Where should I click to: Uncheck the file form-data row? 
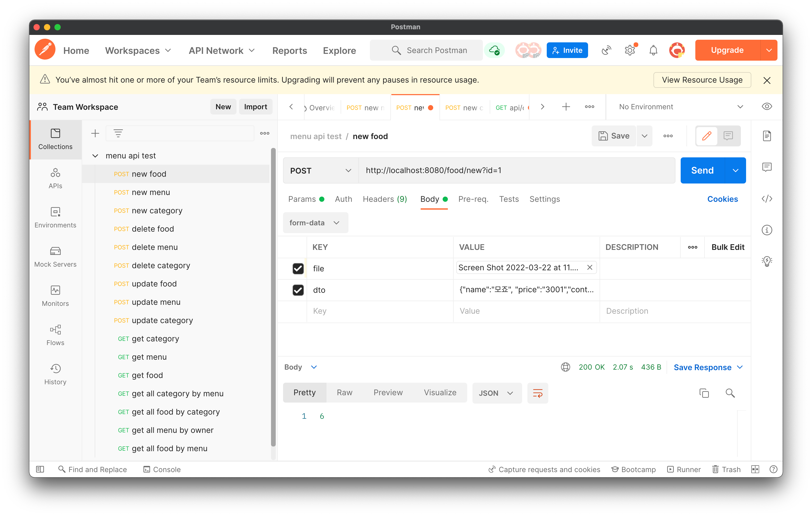(298, 269)
